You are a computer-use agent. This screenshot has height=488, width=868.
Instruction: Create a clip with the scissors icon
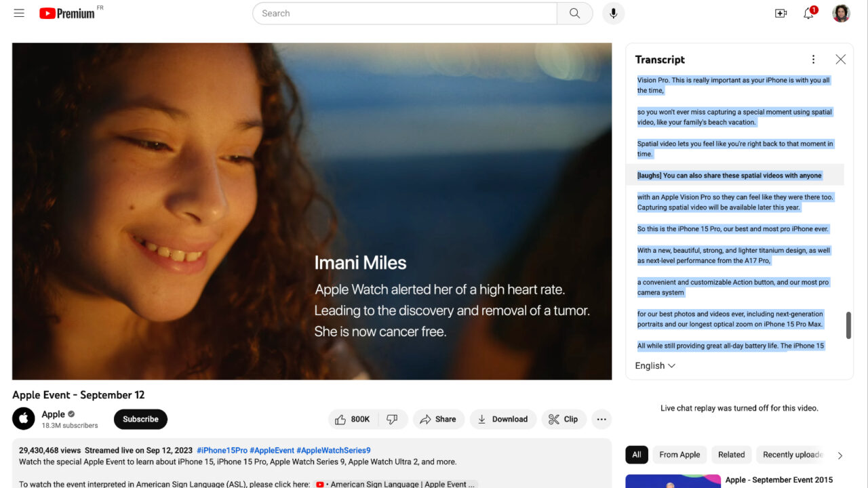pyautogui.click(x=564, y=419)
